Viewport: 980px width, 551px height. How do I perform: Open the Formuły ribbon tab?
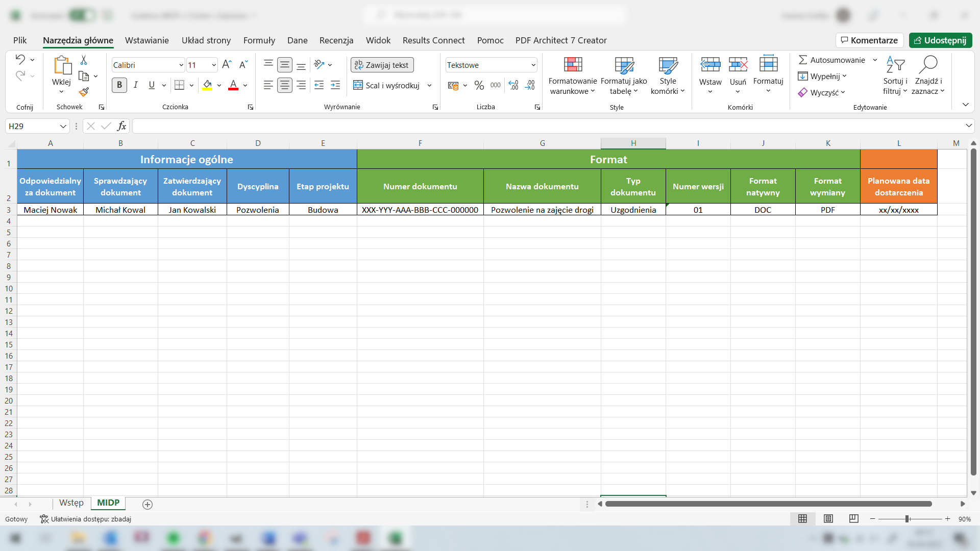pyautogui.click(x=259, y=40)
